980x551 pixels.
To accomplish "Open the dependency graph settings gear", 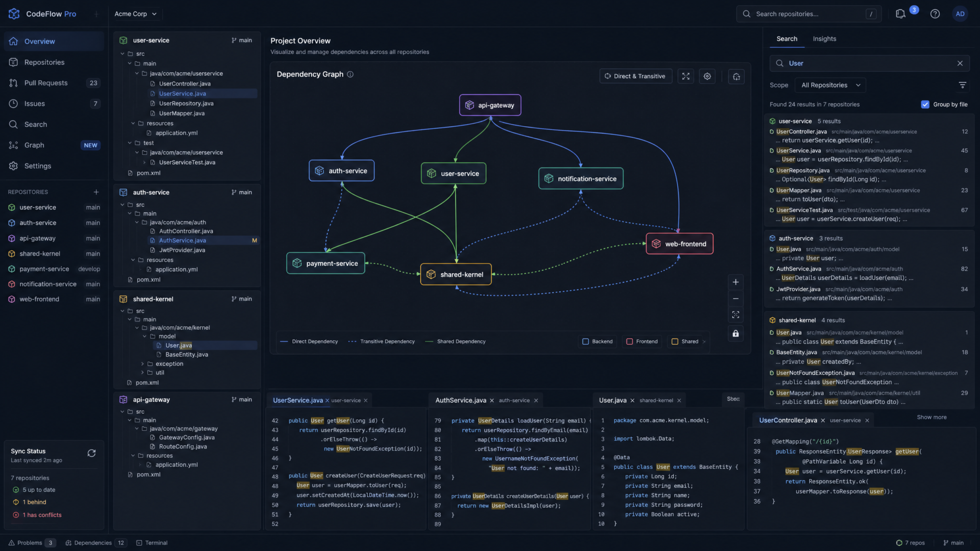I will point(707,76).
